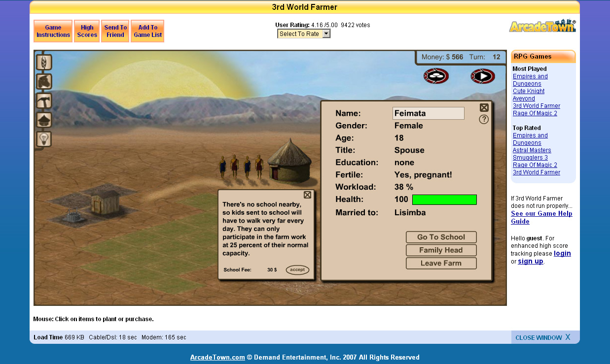Click the 'Yes, pregnant!' Fertile value
This screenshot has height=364, width=610.
coord(423,175)
